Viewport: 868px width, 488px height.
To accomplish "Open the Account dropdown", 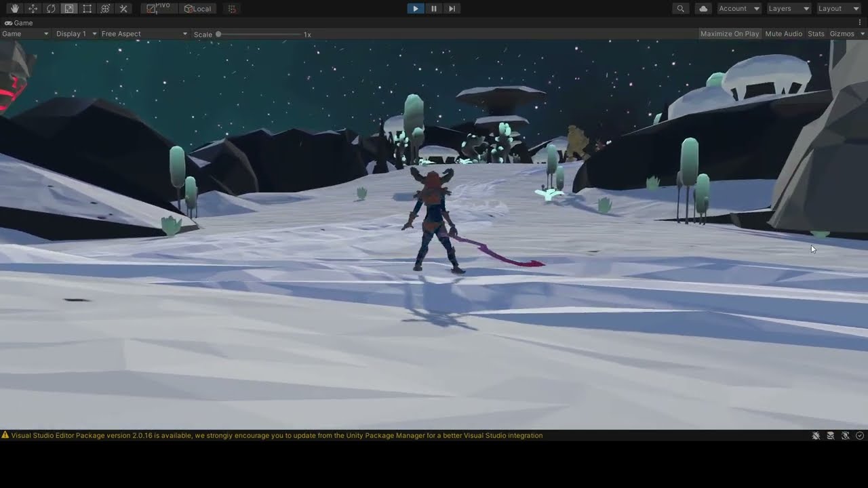I will 738,9.
